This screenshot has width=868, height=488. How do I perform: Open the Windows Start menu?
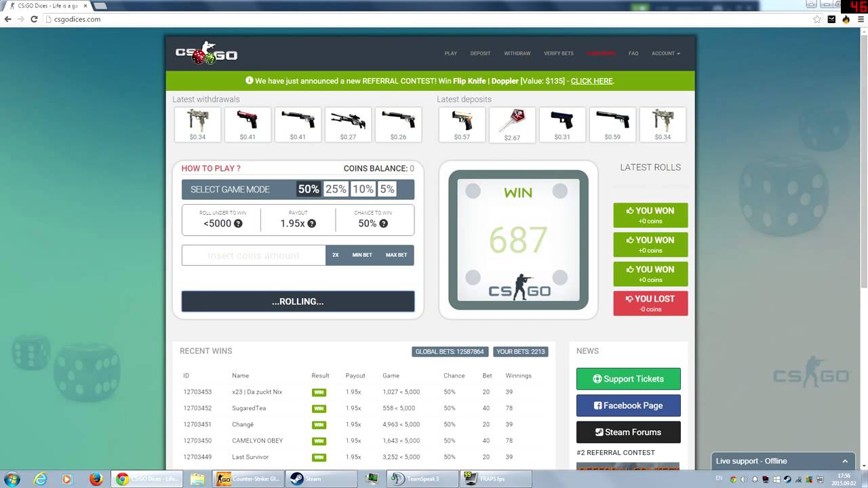(x=12, y=479)
